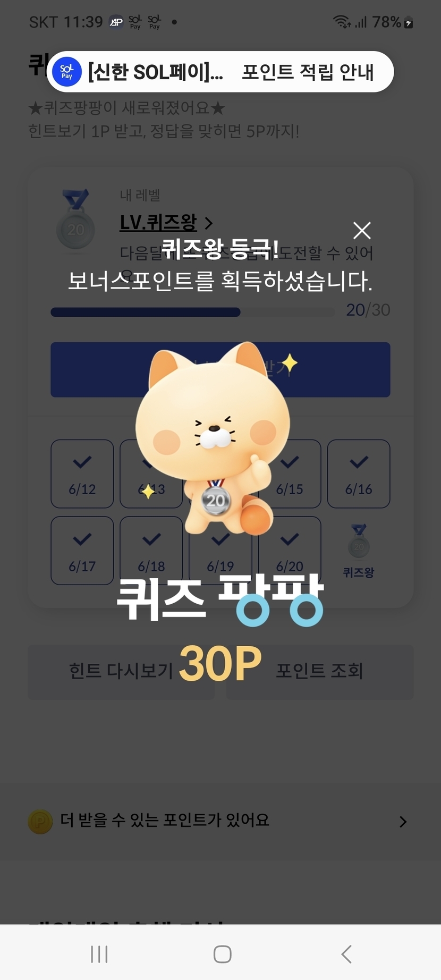
Task: Tap the SOL Pay notification app icon
Action: 67,72
